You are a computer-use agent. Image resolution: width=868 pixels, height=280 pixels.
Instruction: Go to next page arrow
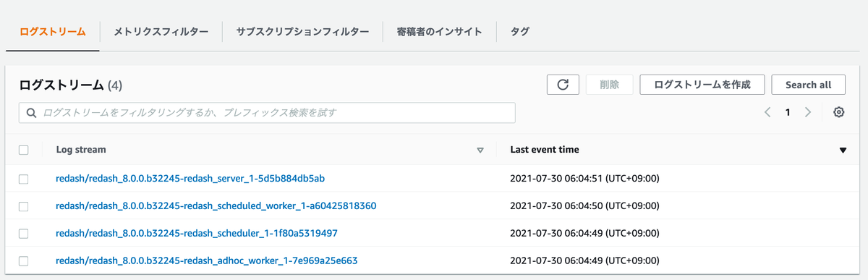[808, 112]
